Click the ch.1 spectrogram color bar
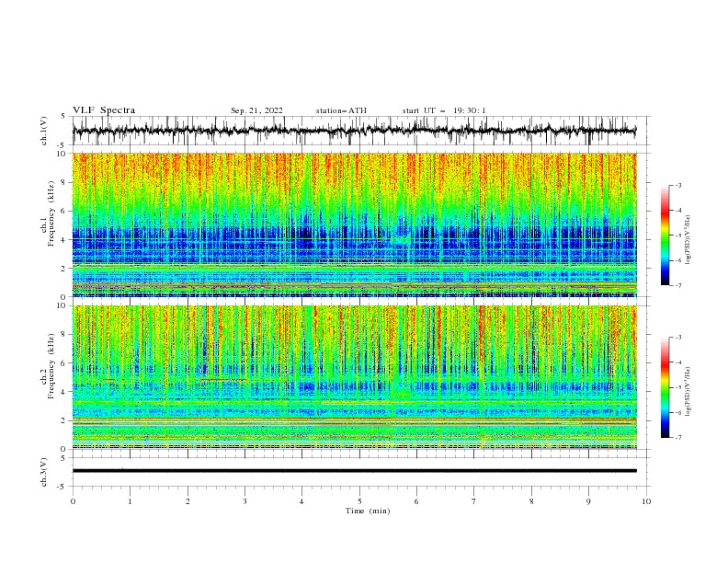The image size is (728, 563). click(x=665, y=236)
